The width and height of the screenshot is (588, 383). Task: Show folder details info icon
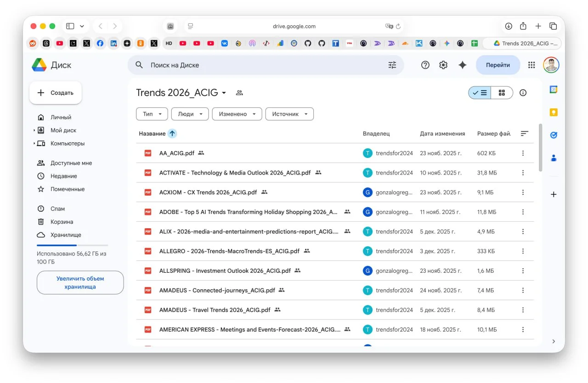pyautogui.click(x=523, y=93)
